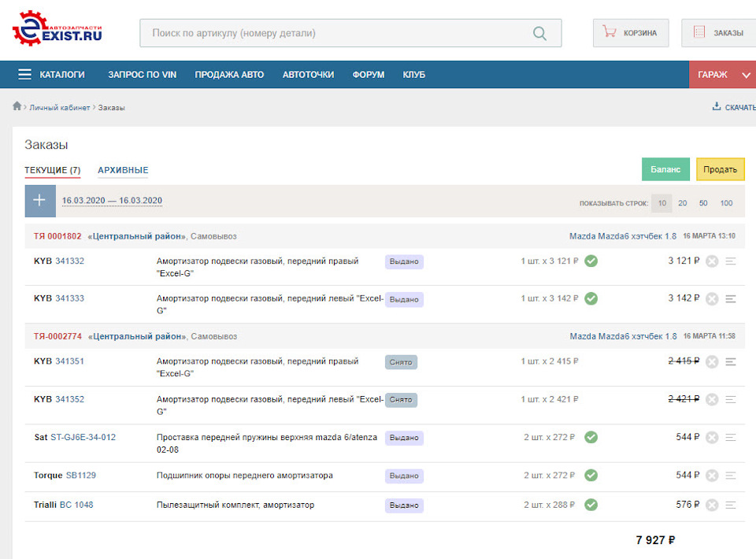This screenshot has height=559, width=756.
Task: Download orders via Скачать icon
Action: point(717,107)
